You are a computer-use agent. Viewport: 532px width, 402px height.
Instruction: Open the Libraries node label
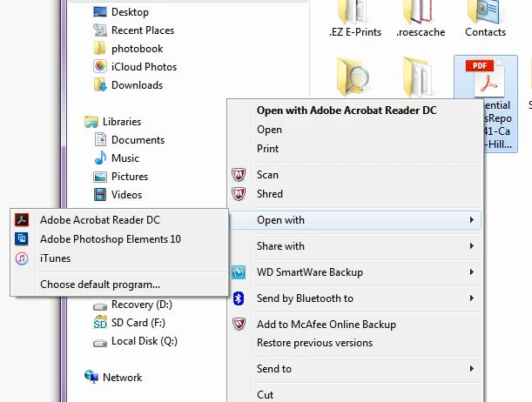122,122
